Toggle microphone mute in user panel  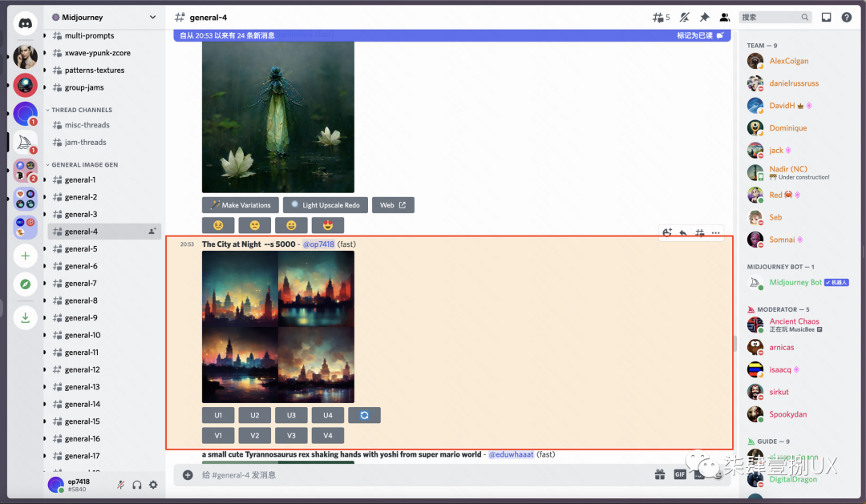[120, 485]
